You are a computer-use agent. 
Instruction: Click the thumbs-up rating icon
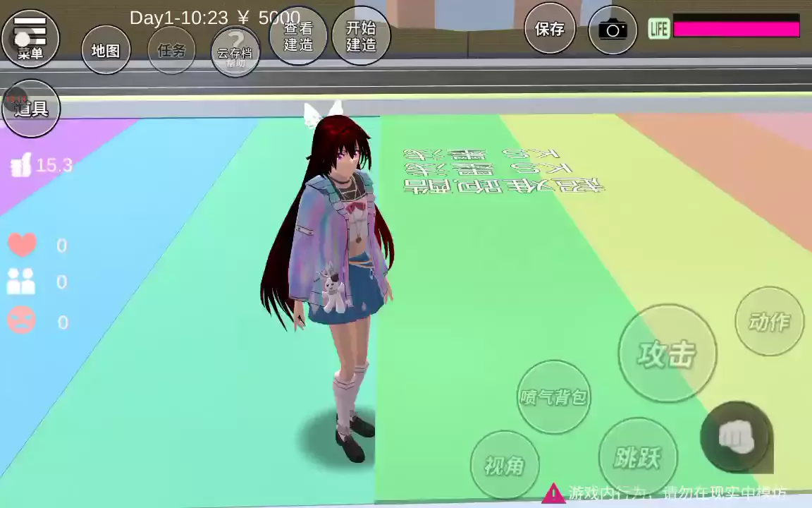[20, 166]
